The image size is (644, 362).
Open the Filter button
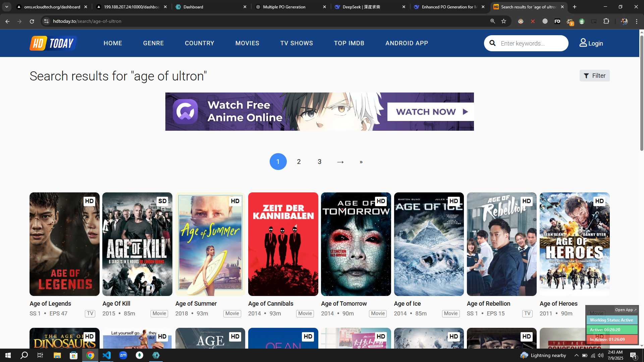tap(594, 76)
